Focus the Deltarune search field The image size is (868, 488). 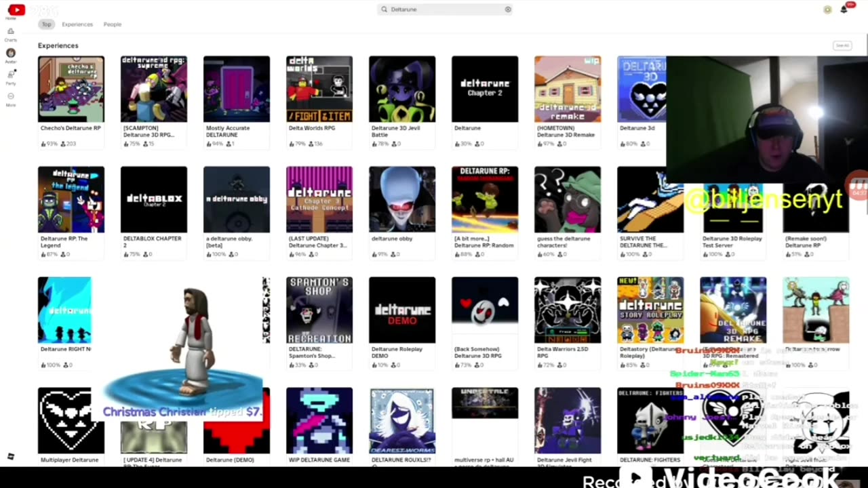click(445, 9)
